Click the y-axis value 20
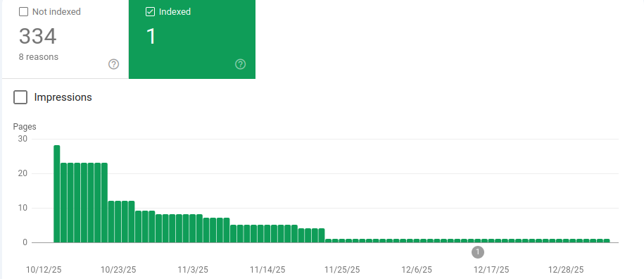 point(23,173)
